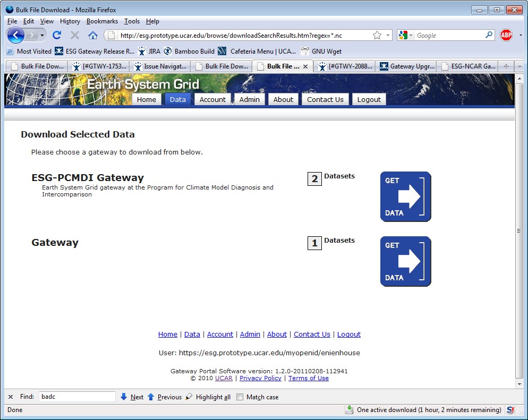Open the Adblock Plus ABP icon
Viewport: 528px width, 420px height.
click(506, 36)
